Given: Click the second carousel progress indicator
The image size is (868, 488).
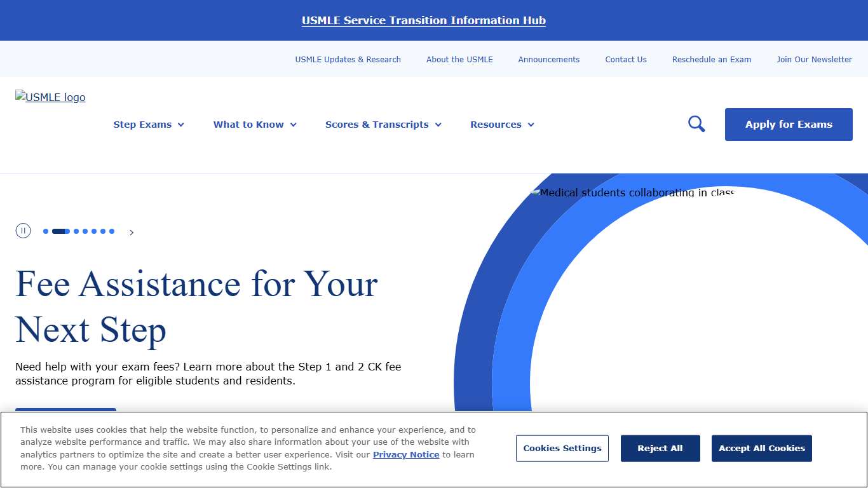Looking at the screenshot, I should click(61, 231).
